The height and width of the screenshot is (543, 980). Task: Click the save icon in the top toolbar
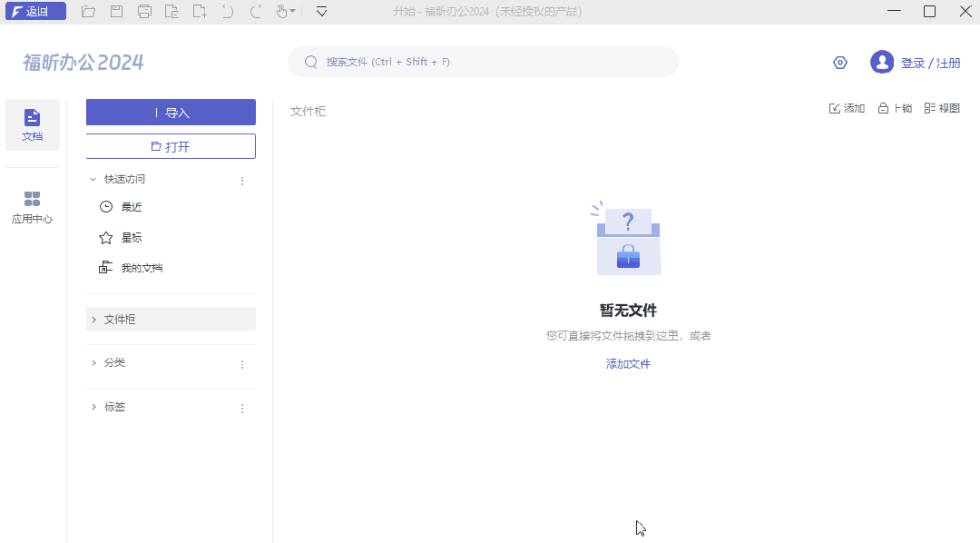117,11
